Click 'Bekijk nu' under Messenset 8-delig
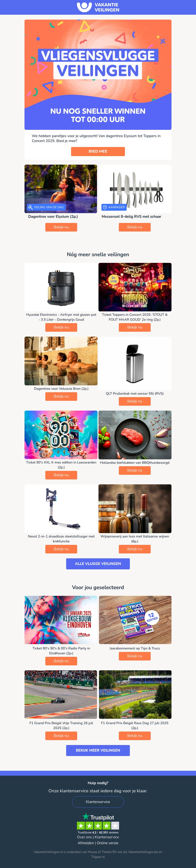 (135, 227)
